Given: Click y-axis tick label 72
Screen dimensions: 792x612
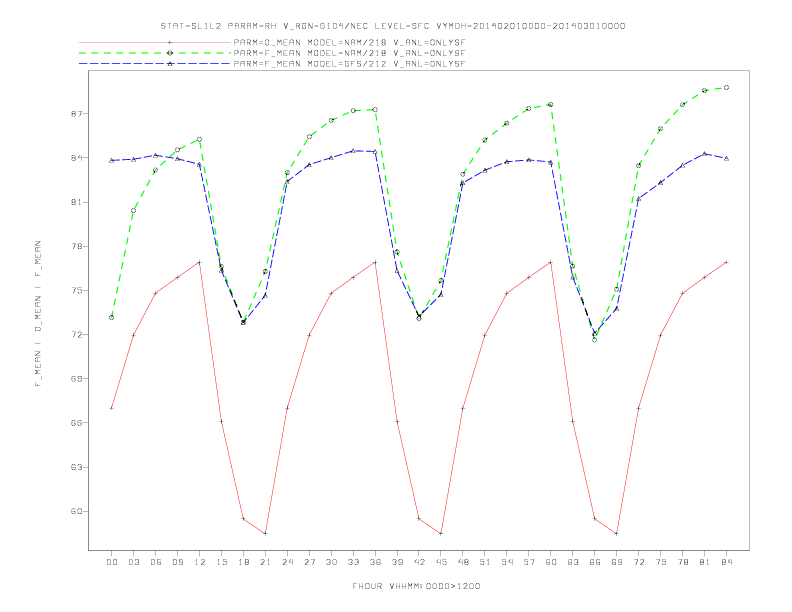Looking at the screenshot, I should tap(76, 335).
